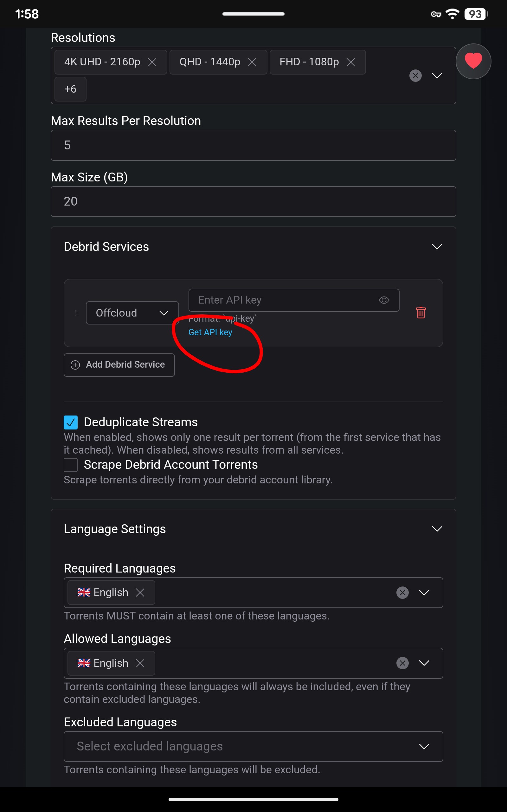Enable Scrape Debrid Account Torrents checkbox
The image size is (507, 812).
(x=71, y=465)
